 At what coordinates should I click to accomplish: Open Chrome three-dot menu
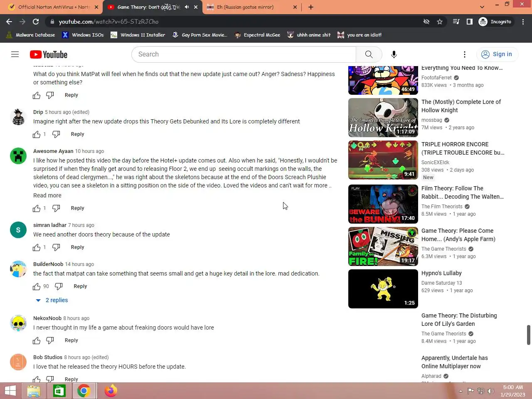[x=523, y=22]
